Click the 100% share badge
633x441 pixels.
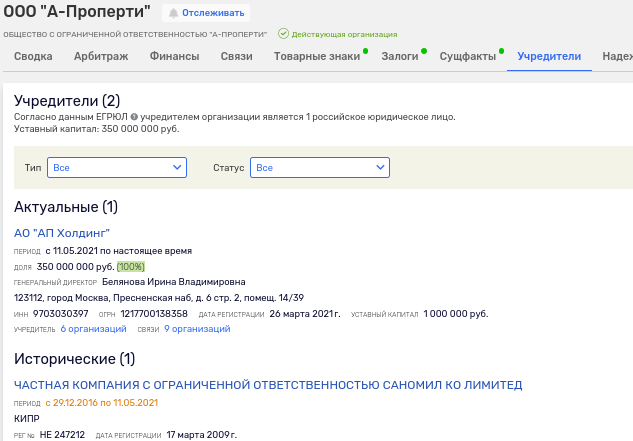coord(131,267)
